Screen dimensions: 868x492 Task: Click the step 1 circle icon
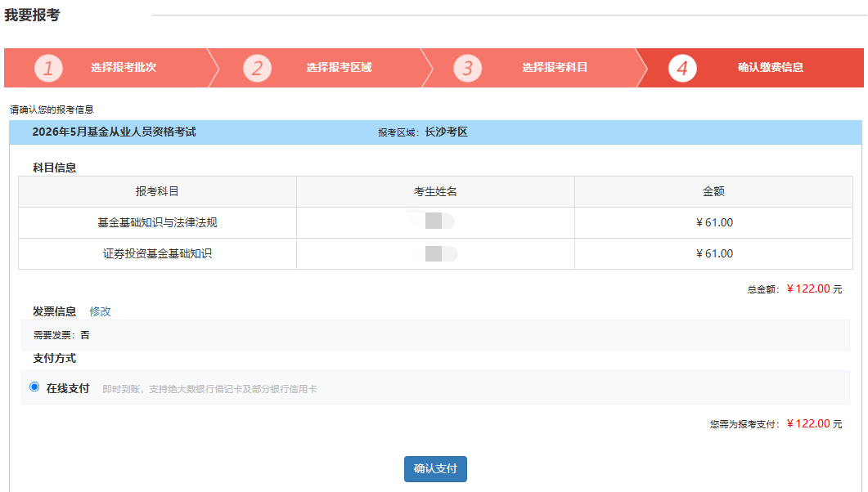(x=48, y=68)
